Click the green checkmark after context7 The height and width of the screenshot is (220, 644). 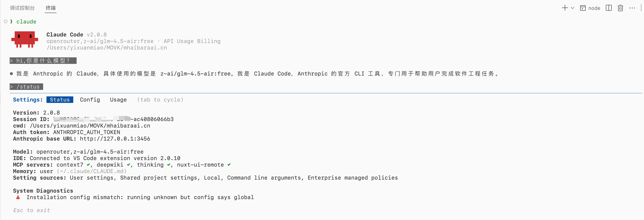(88, 165)
